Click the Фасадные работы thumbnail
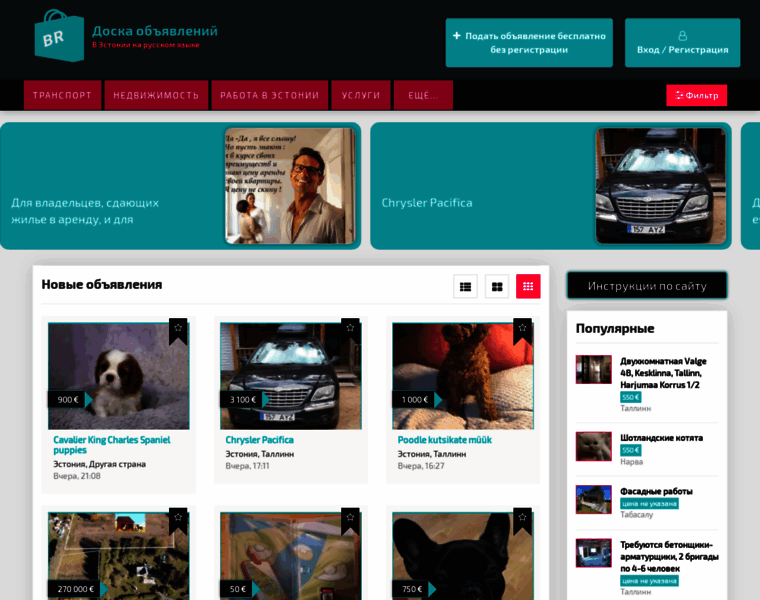This screenshot has height=600, width=760. pyautogui.click(x=594, y=500)
